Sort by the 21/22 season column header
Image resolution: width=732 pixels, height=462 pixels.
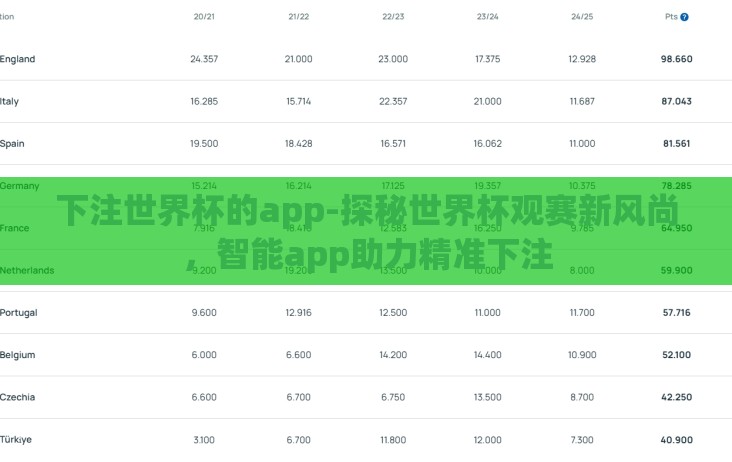[x=298, y=17]
